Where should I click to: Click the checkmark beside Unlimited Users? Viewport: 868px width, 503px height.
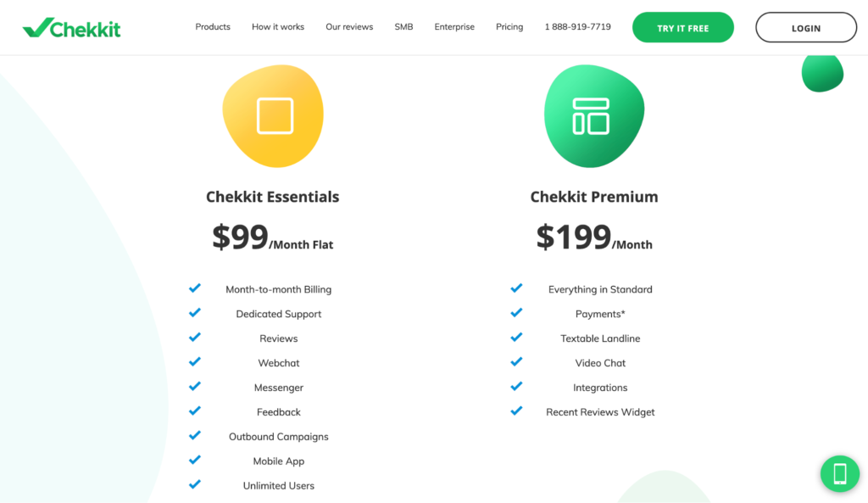click(x=195, y=484)
